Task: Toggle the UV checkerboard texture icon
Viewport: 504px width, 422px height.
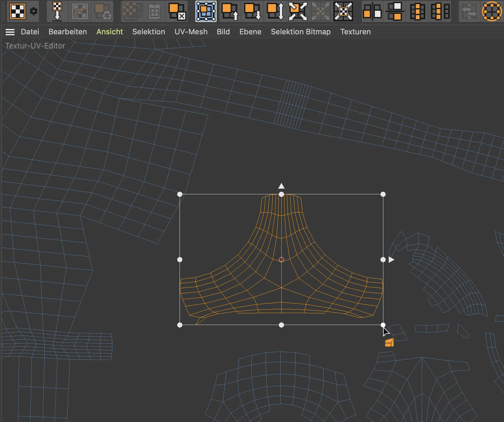Action: click(18, 11)
